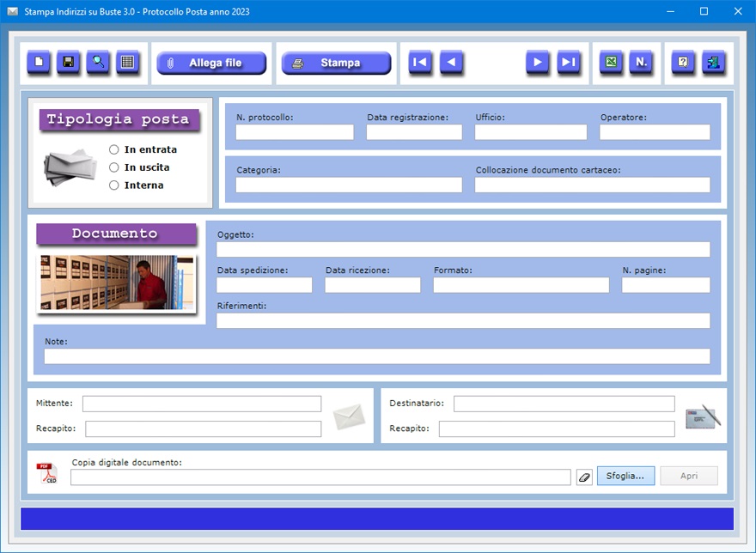Screen dimensions: 756x553
Task: Maximize the window
Action: coord(704,11)
